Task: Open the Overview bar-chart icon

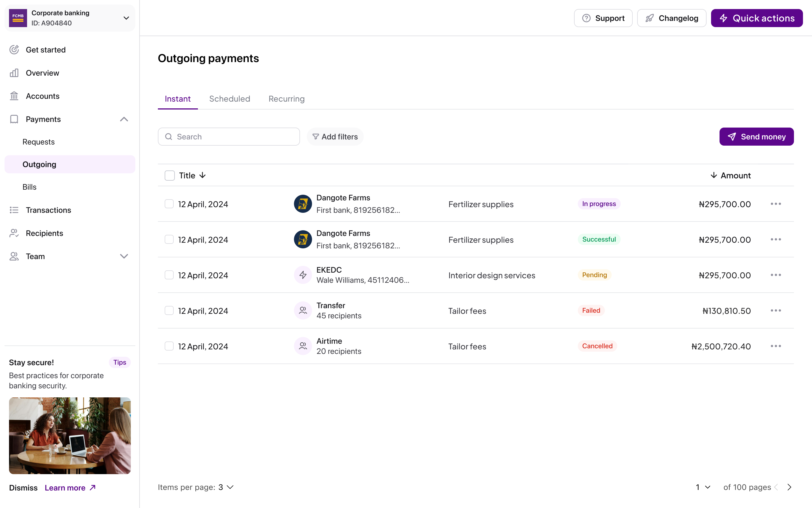Action: click(x=14, y=73)
